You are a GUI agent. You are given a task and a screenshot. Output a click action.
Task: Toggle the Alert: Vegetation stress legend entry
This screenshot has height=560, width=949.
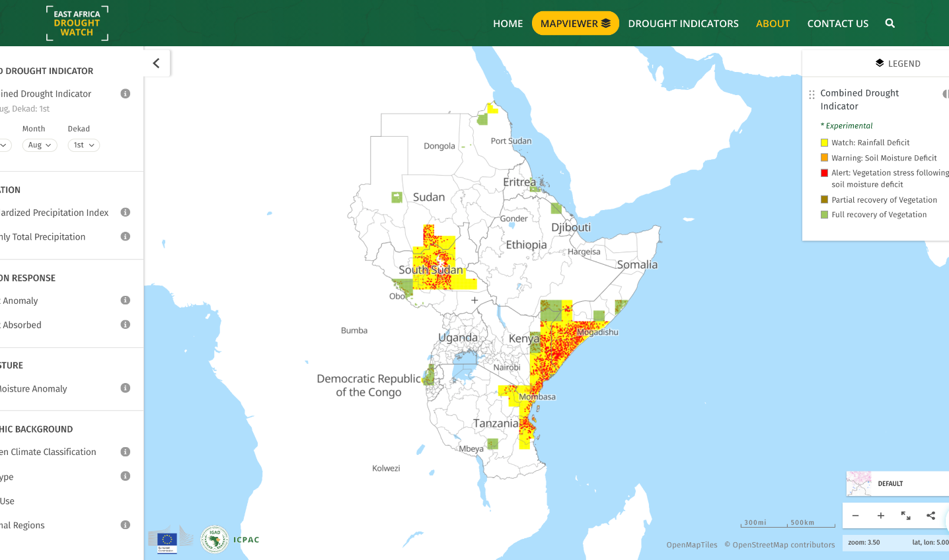click(823, 172)
